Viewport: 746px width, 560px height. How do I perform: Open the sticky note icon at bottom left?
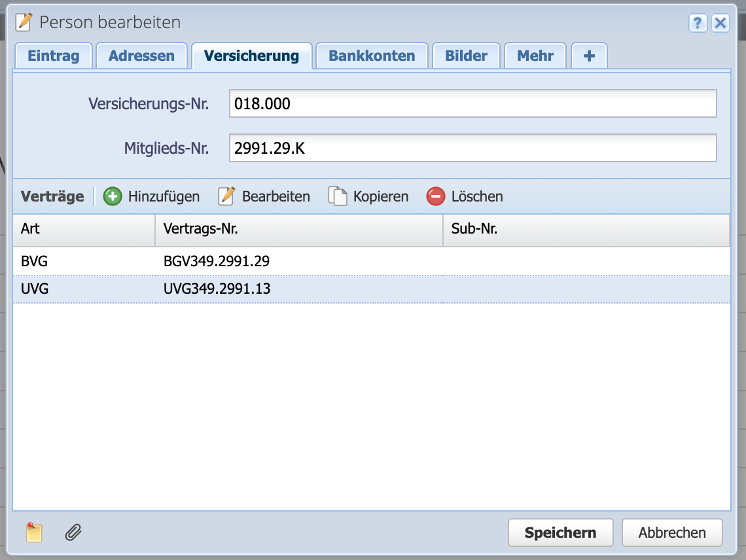[x=34, y=533]
